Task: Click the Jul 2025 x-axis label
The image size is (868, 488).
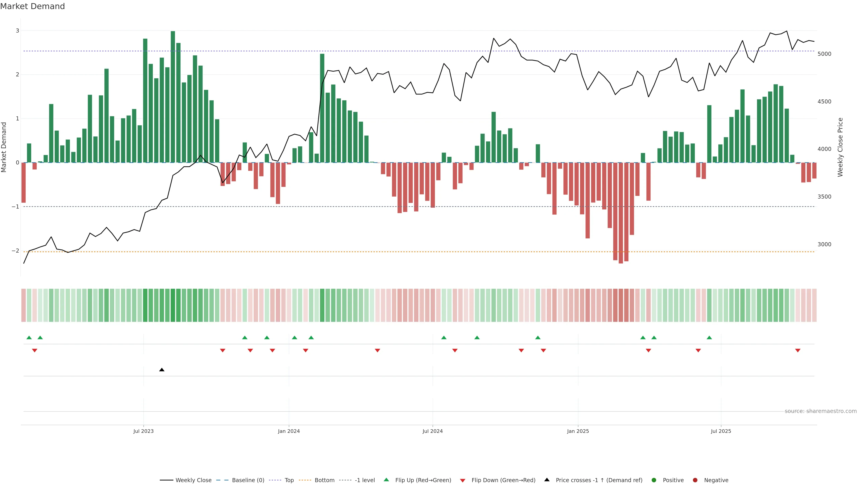Action: point(721,431)
